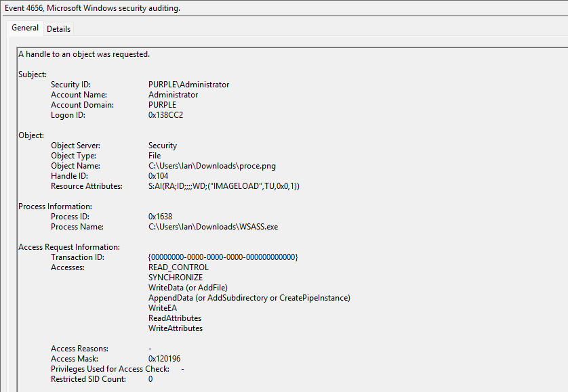The height and width of the screenshot is (392, 568).
Task: Click the Security ID value PURPLE\Administrator
Action: (x=188, y=85)
